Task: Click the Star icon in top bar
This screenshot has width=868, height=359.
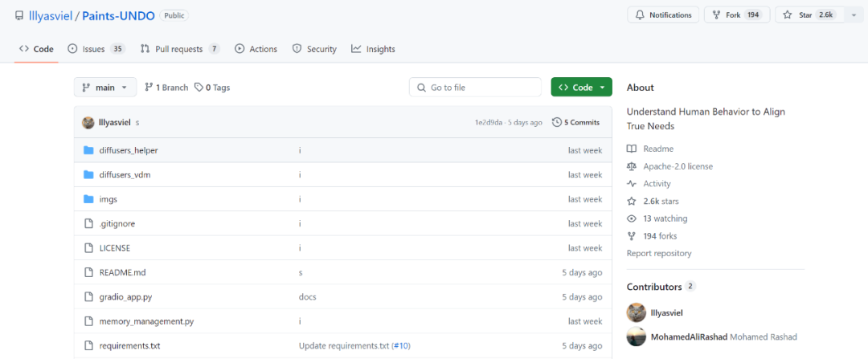Action: coord(788,15)
